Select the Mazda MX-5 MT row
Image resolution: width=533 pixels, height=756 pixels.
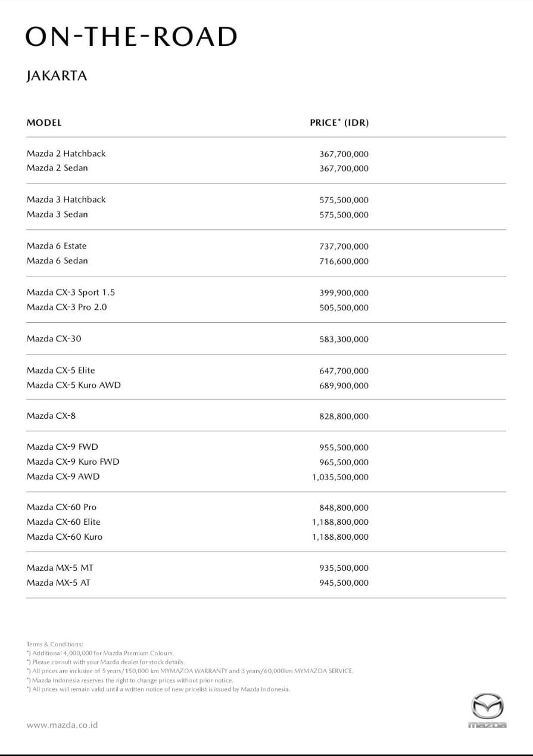click(x=60, y=568)
